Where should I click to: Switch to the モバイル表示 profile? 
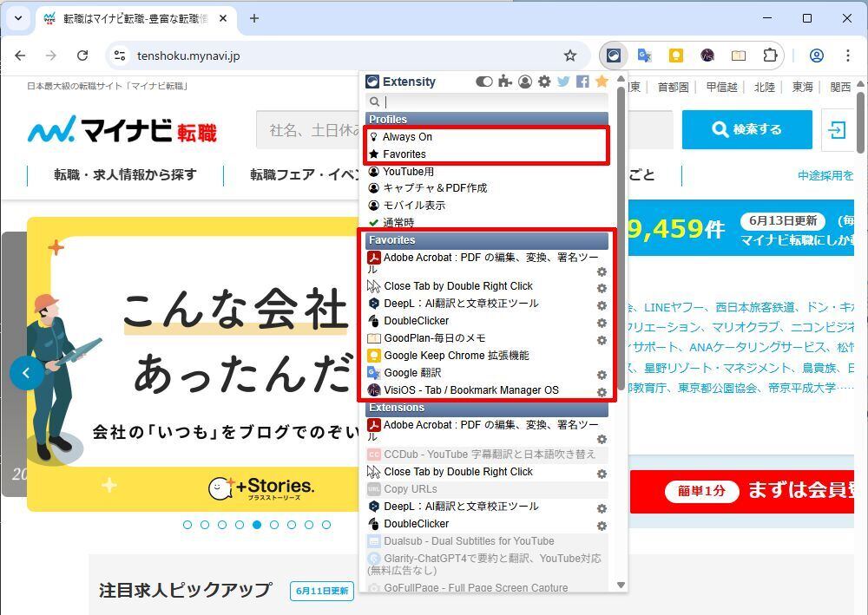[487, 206]
